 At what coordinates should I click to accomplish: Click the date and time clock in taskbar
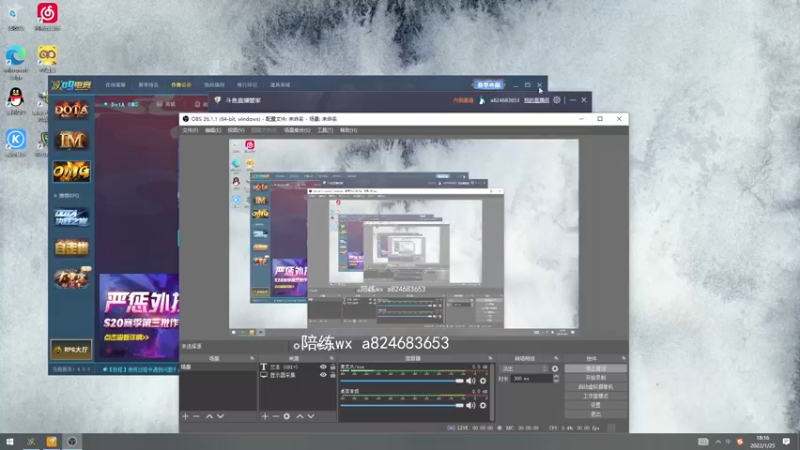pyautogui.click(x=763, y=442)
